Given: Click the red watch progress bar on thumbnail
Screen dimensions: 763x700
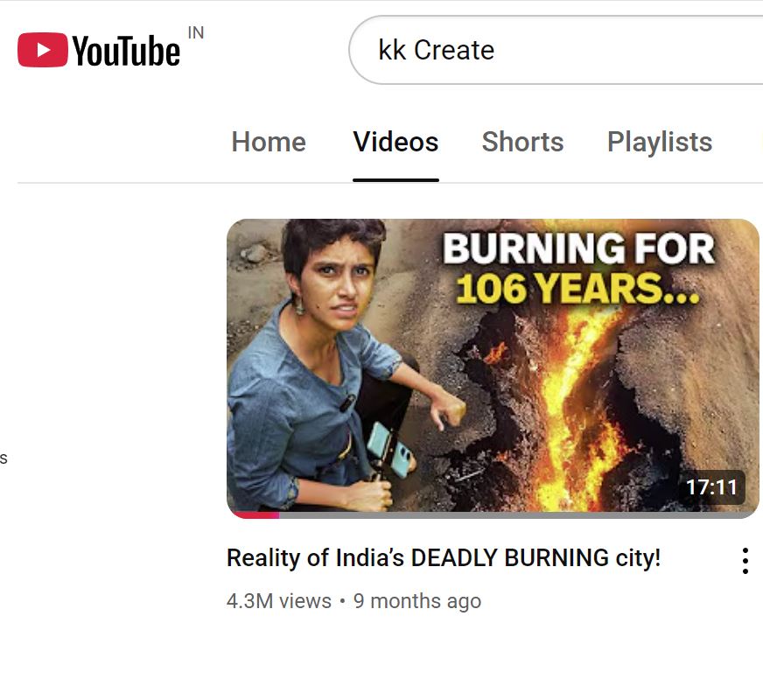Looking at the screenshot, I should pyautogui.click(x=253, y=515).
